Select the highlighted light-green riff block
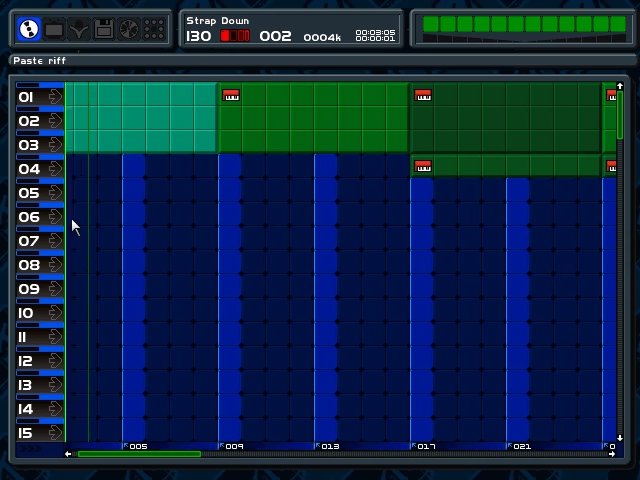The width and height of the screenshot is (640, 480). coord(141,118)
